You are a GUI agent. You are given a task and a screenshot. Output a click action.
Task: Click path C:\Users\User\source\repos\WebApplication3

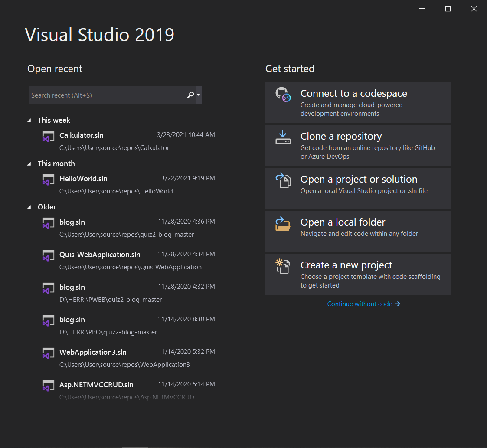pyautogui.click(x=124, y=365)
